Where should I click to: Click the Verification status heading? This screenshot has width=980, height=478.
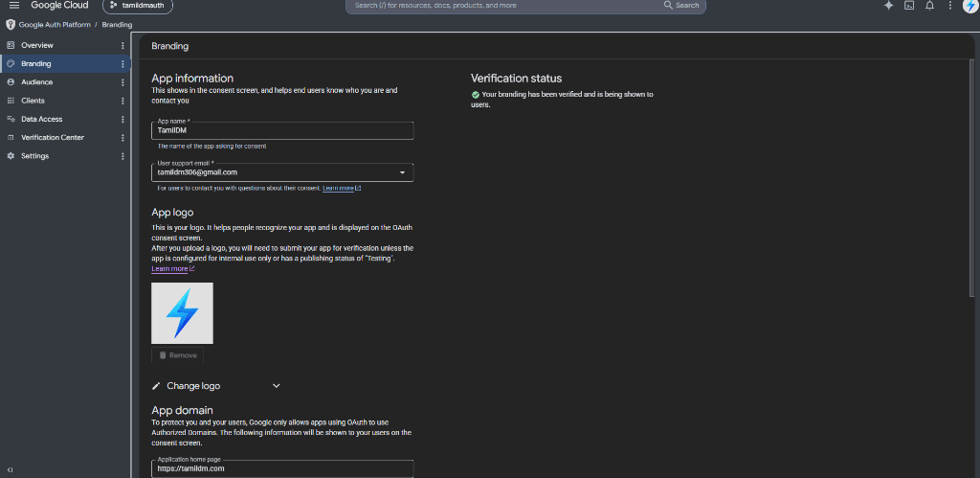(516, 79)
